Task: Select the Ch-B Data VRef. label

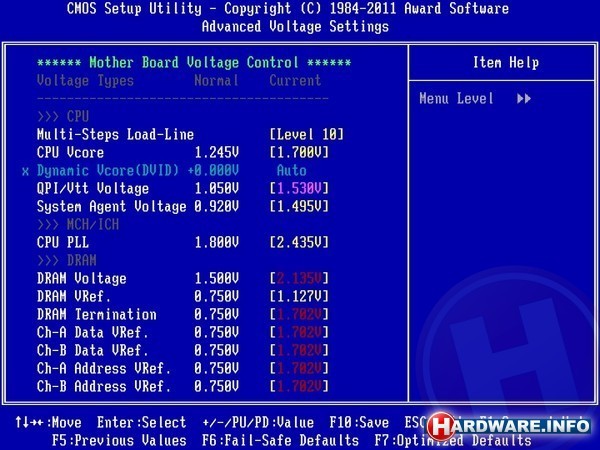Action: pos(93,351)
